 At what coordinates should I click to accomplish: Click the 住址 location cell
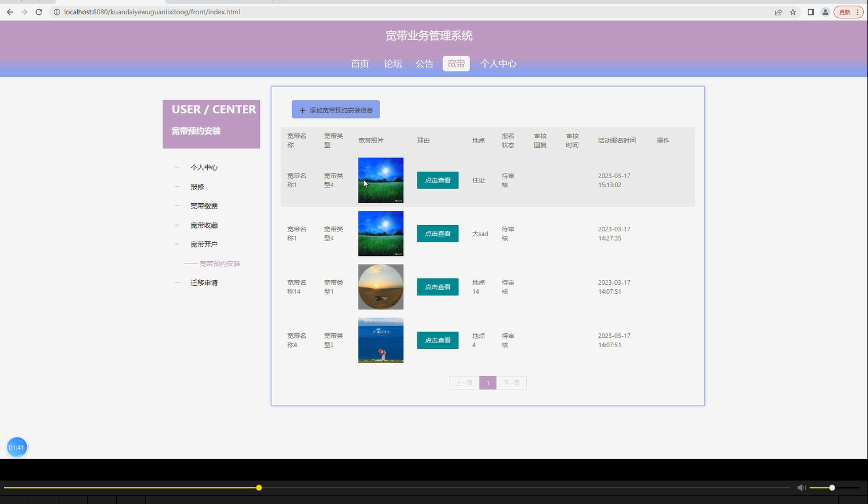(479, 180)
